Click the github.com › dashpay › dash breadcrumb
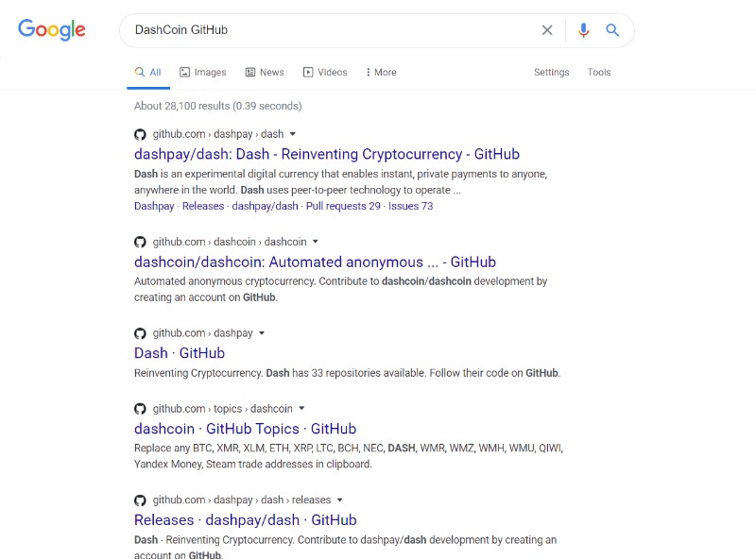756x559 pixels. [218, 134]
